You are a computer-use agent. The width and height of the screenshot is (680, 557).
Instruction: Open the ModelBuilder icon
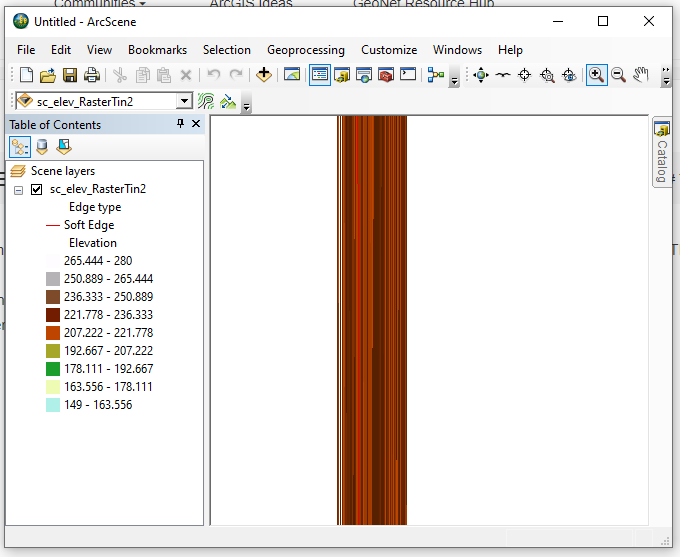click(435, 75)
